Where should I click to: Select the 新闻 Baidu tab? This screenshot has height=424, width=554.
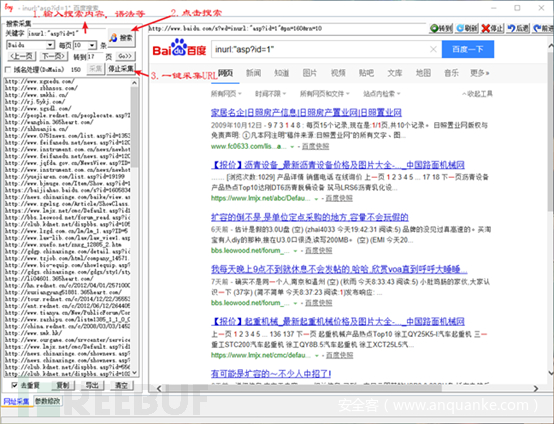point(253,73)
